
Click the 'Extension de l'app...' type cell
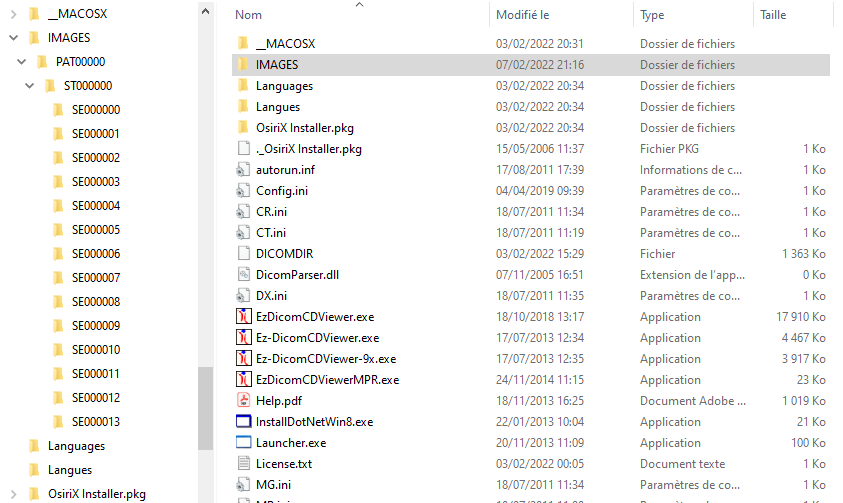click(x=692, y=275)
